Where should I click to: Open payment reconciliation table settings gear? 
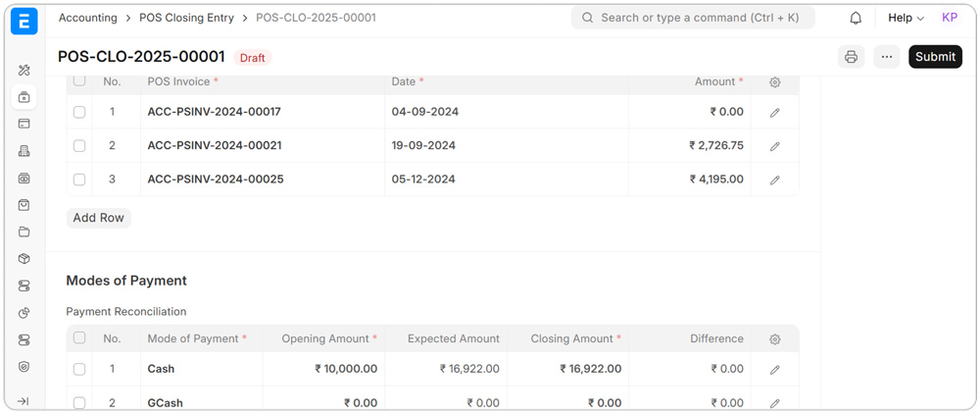click(774, 339)
